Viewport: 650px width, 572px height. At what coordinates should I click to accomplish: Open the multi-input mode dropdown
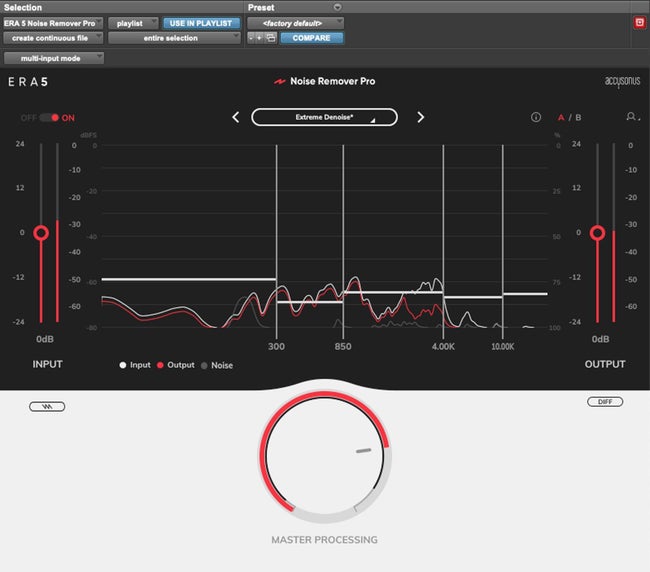pyautogui.click(x=53, y=58)
